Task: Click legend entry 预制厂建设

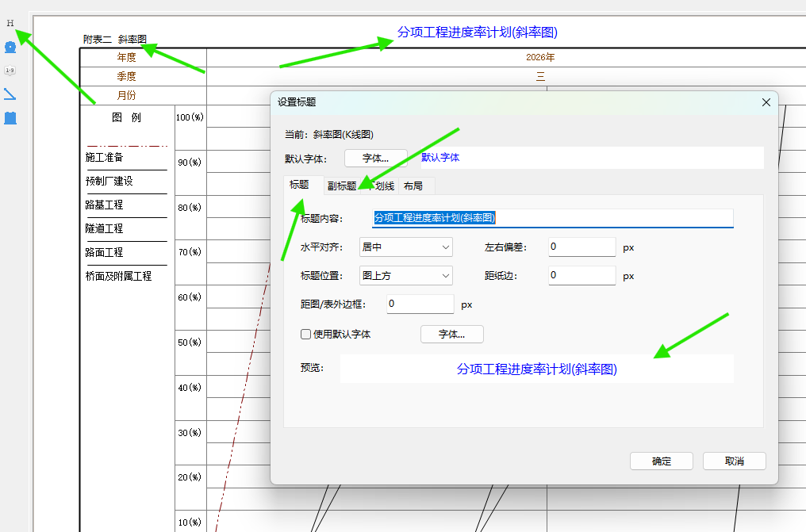Action: (109, 181)
